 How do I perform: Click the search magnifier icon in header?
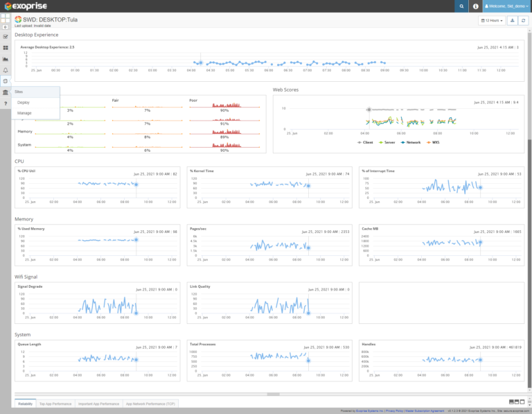click(x=461, y=6)
